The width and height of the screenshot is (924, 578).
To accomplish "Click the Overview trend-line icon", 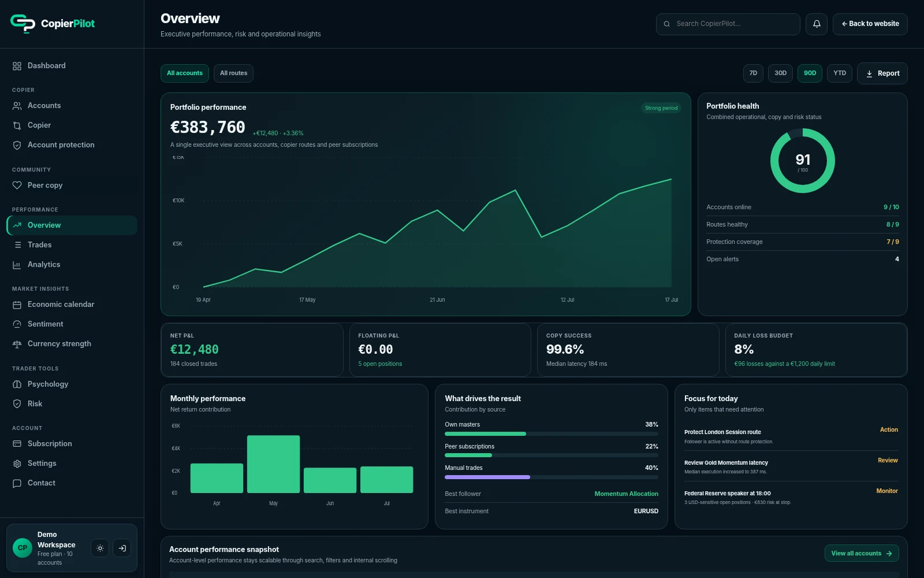I will coord(17,225).
